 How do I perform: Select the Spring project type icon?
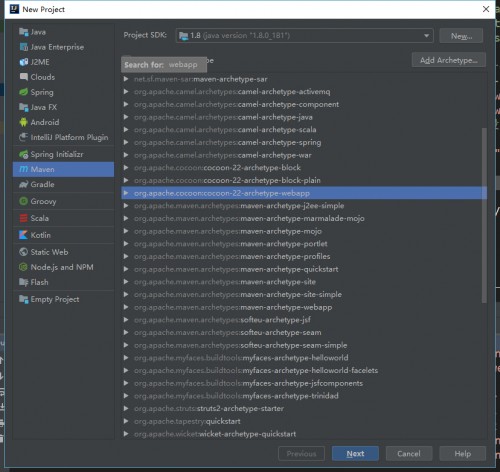tap(23, 92)
